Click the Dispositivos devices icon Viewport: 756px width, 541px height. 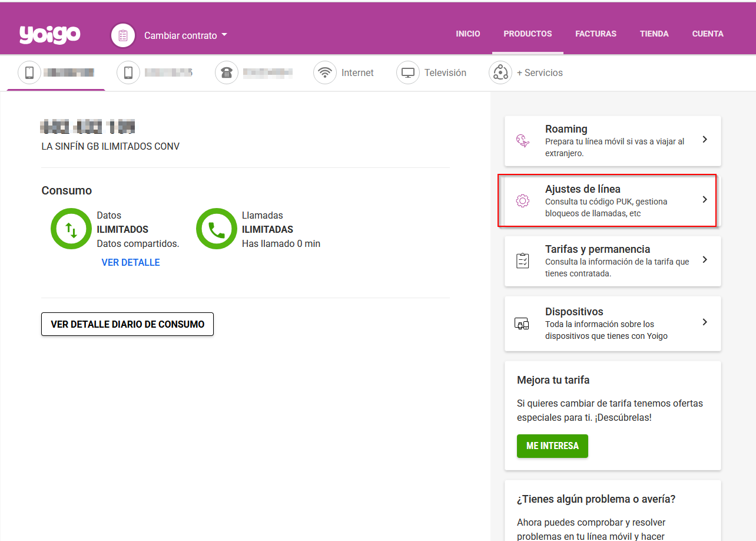coord(522,323)
